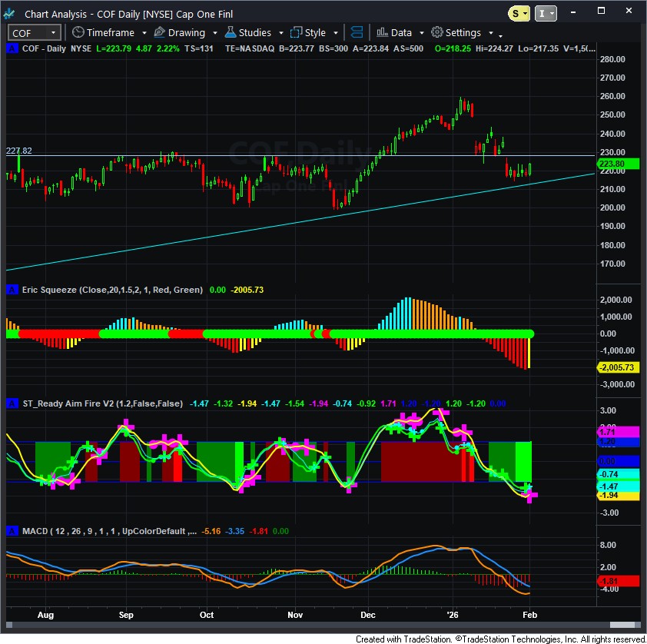Image resolution: width=647 pixels, height=644 pixels.
Task: Expand the Studies dropdown arrow
Action: click(281, 33)
